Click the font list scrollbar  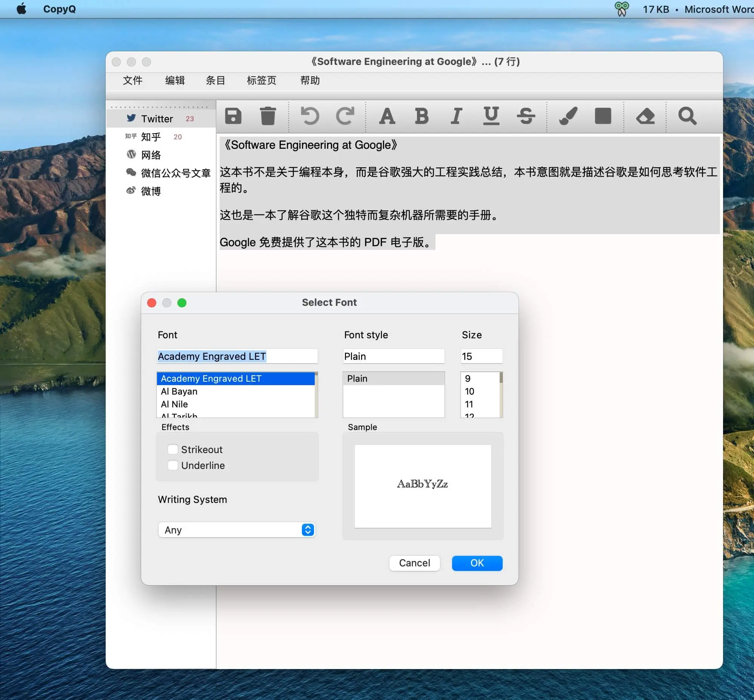(316, 395)
